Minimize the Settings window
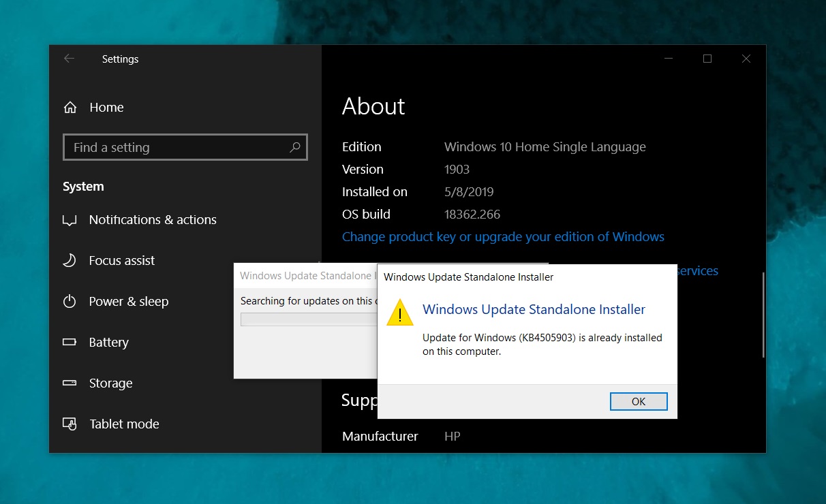826x504 pixels. tap(669, 59)
